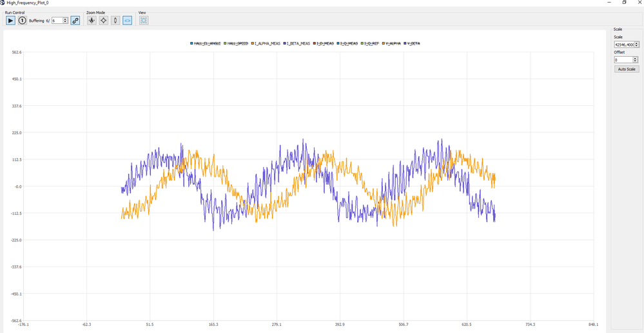Toggle I_Q_REF trace in the legend

click(370, 43)
